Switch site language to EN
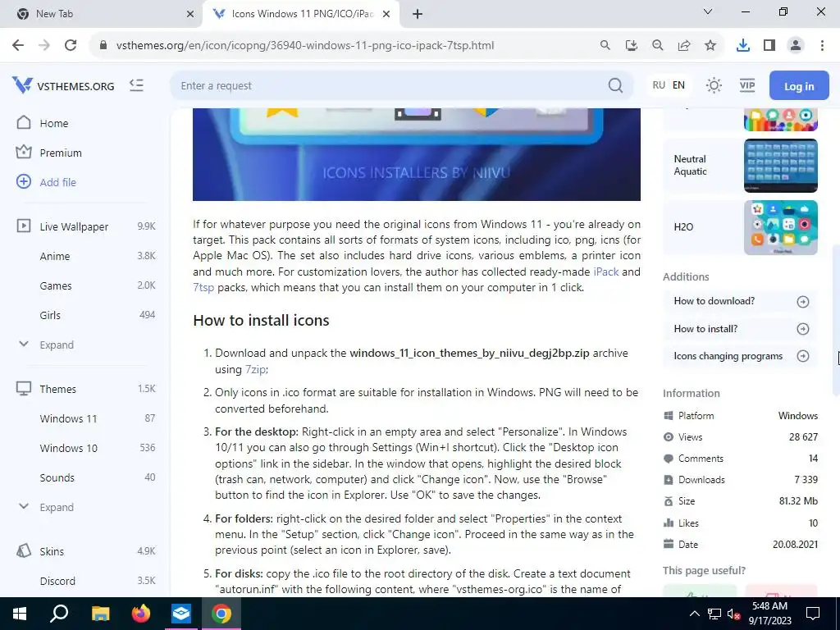Viewport: 840px width, 630px height. 678,85
